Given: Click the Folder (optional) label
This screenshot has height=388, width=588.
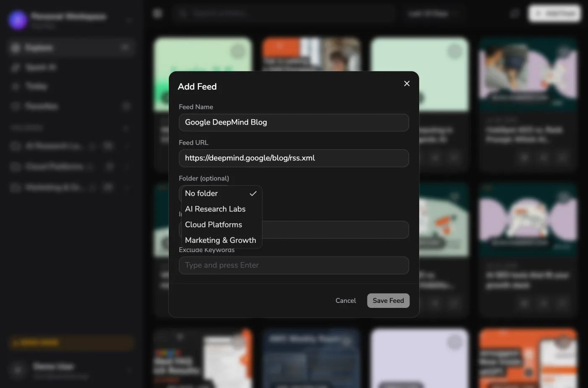Looking at the screenshot, I should (x=204, y=178).
